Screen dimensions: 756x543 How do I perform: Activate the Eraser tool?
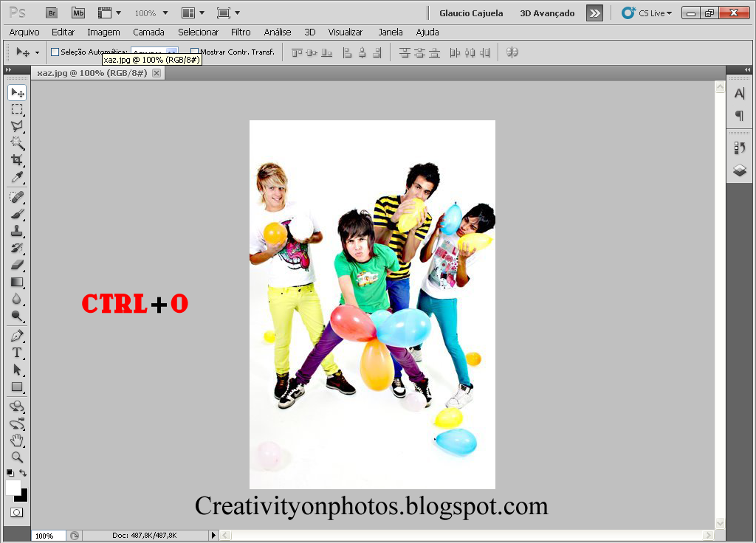pos(17,265)
